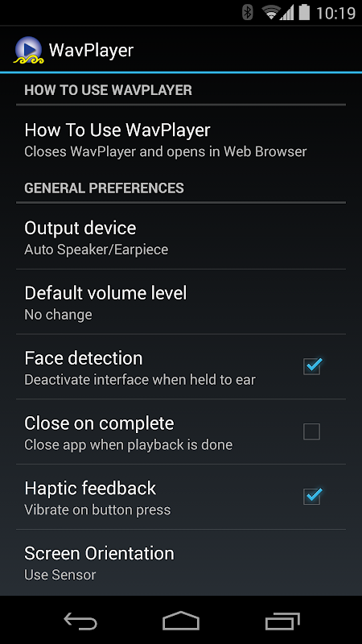362x644 pixels.
Task: Tap the clock showing 10:19
Action: tap(335, 13)
